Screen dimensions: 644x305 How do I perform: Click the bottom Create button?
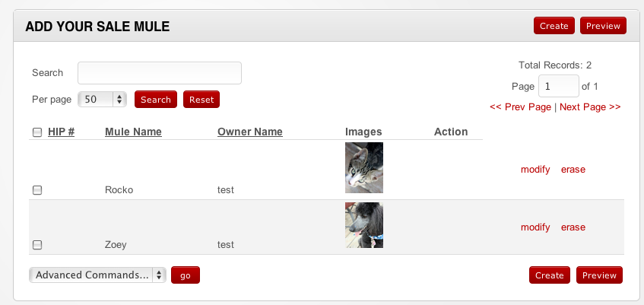549,275
